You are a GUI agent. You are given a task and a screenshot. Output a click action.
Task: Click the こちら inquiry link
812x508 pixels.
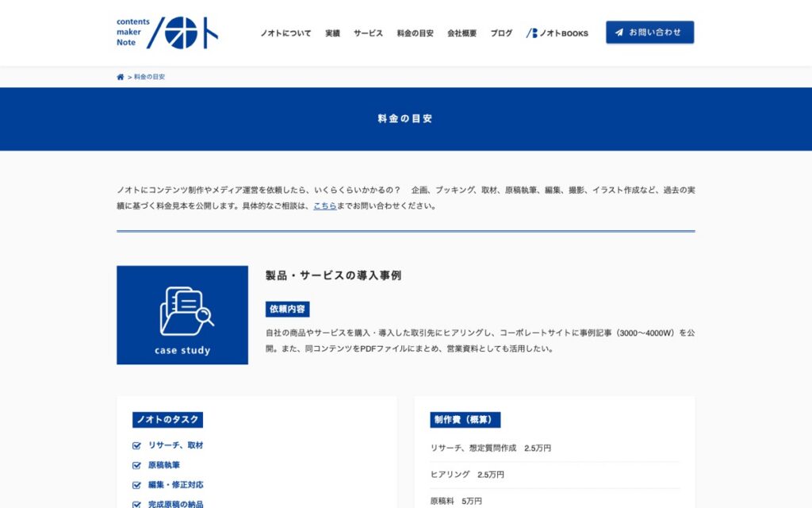pos(324,206)
